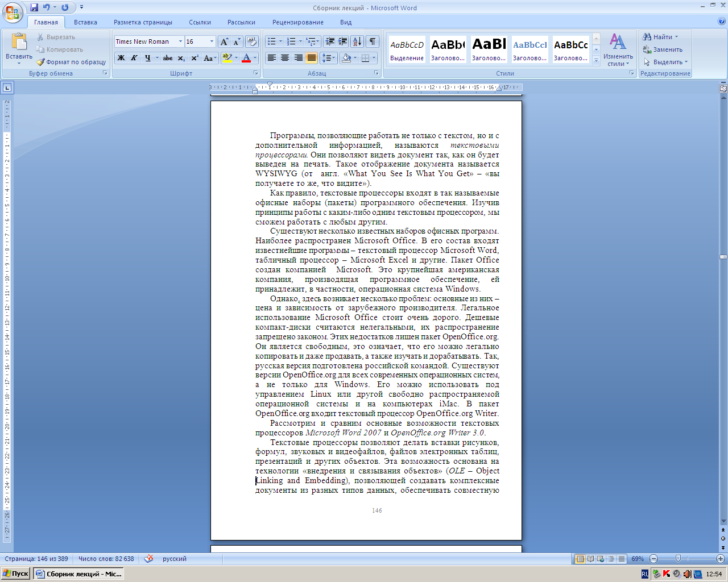The image size is (728, 582).
Task: Decrease paragraph indent
Action: click(329, 41)
